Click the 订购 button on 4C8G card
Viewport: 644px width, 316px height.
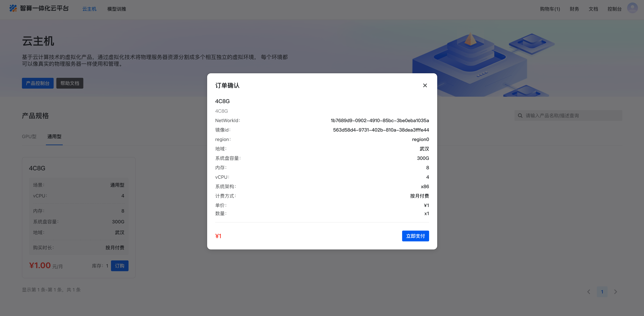pyautogui.click(x=119, y=266)
